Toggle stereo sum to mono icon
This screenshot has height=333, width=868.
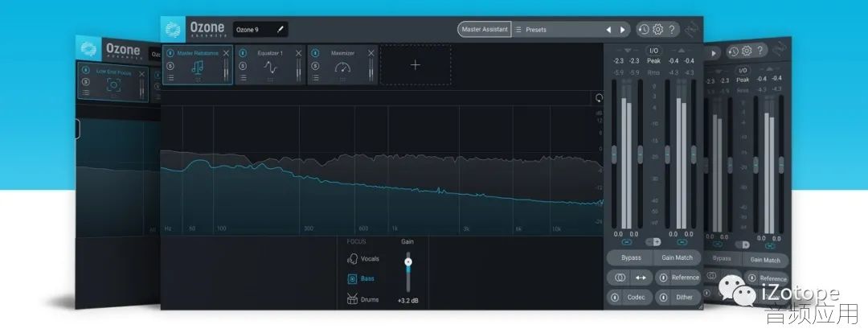pos(620,277)
